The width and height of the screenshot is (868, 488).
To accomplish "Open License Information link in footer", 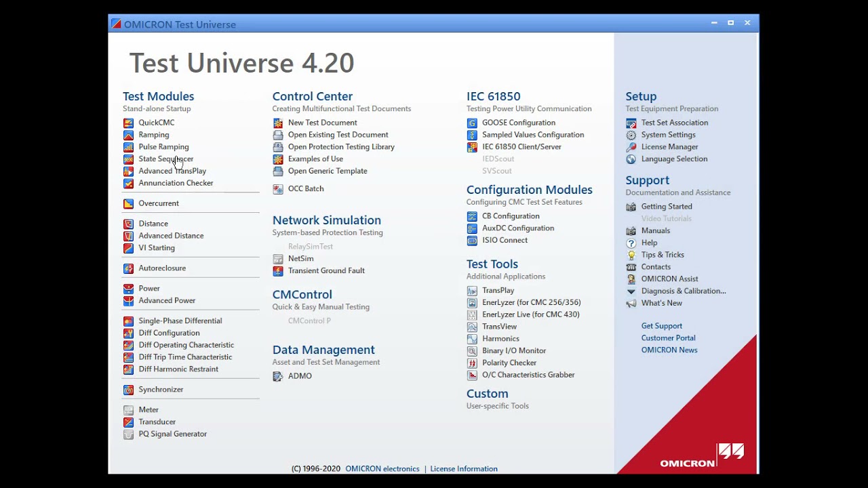I will (464, 469).
